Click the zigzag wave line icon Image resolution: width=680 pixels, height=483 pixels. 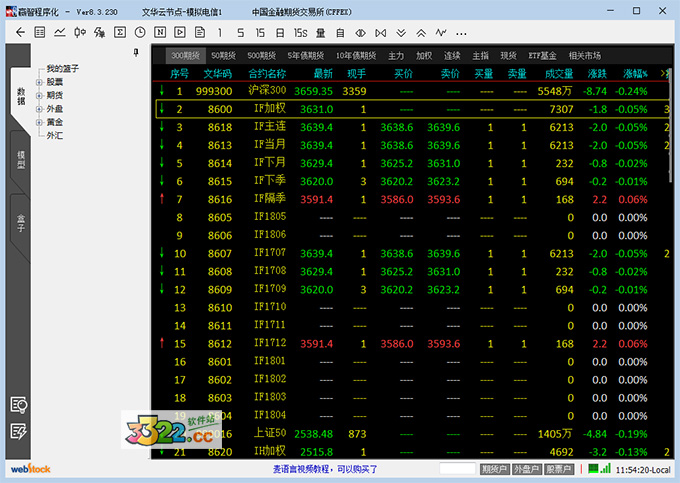[x=441, y=33]
